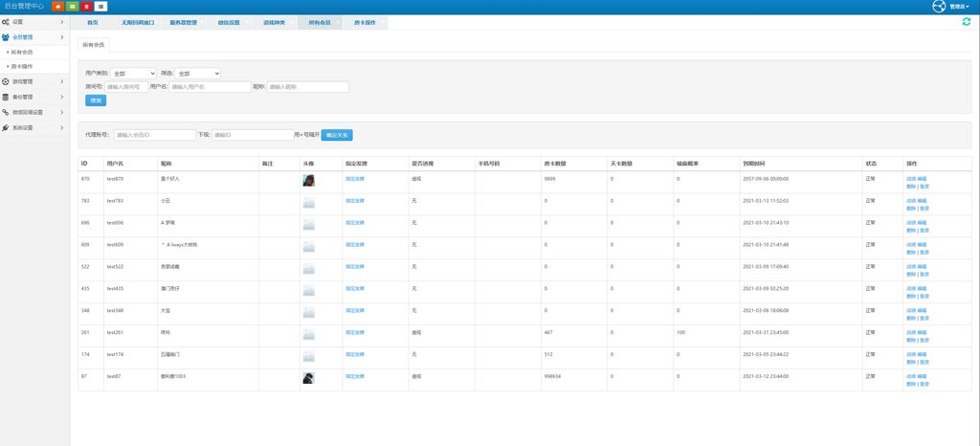This screenshot has width=980, height=446.
Task: Focus the 昵称 input field
Action: click(307, 87)
